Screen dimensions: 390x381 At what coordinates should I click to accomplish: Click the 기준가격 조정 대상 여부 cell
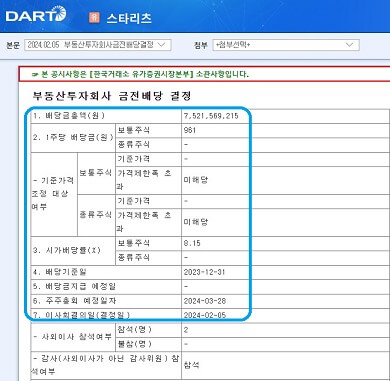point(54,194)
